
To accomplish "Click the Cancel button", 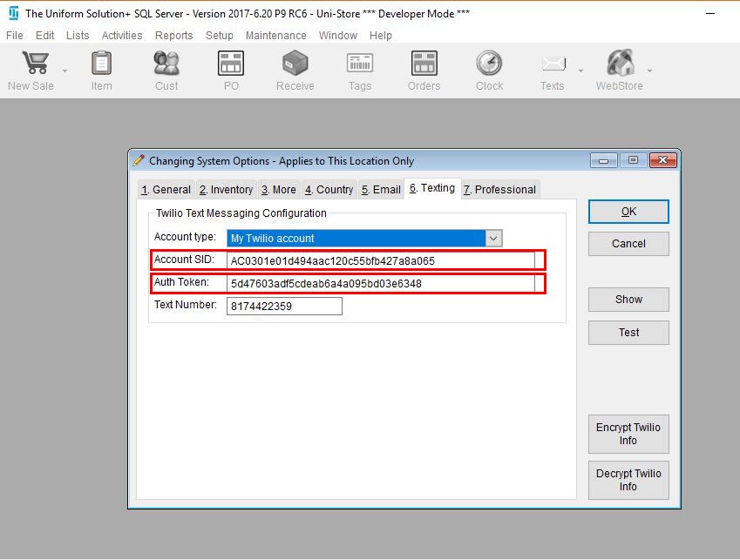I will 628,244.
